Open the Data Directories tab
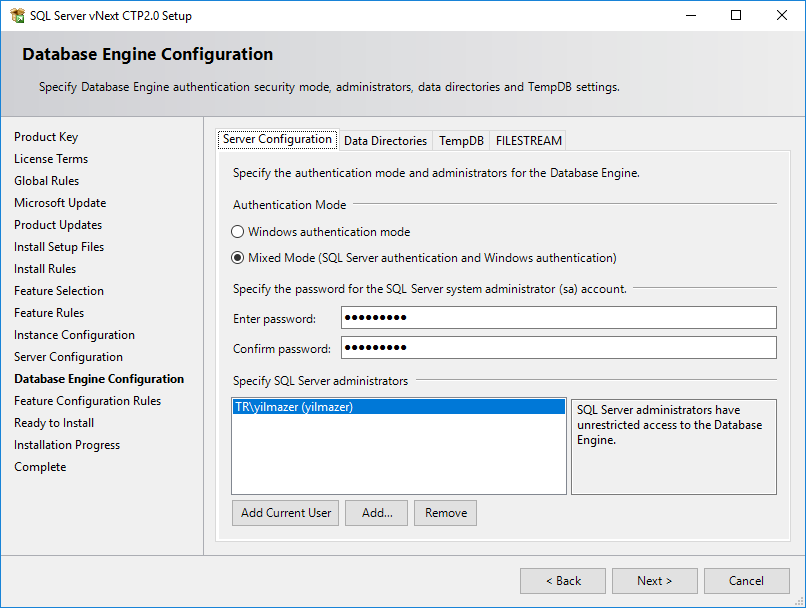806x608 pixels. [x=385, y=141]
